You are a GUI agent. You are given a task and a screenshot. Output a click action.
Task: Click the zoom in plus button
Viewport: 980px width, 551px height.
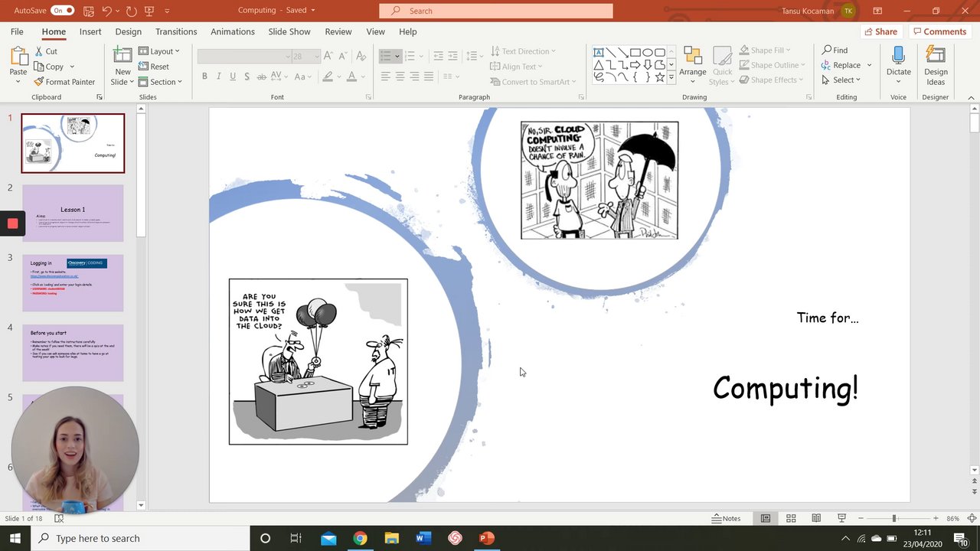click(x=936, y=518)
